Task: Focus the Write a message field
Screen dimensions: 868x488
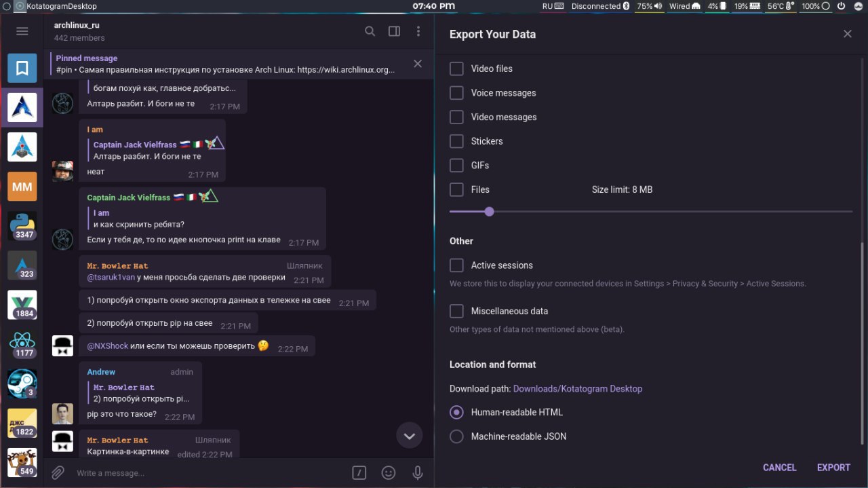Action: coord(207,473)
